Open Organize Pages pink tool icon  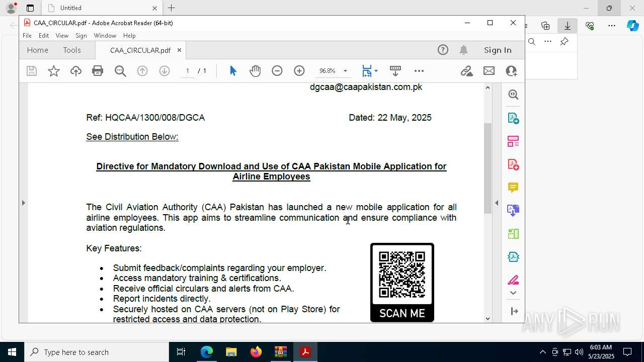[x=513, y=141]
